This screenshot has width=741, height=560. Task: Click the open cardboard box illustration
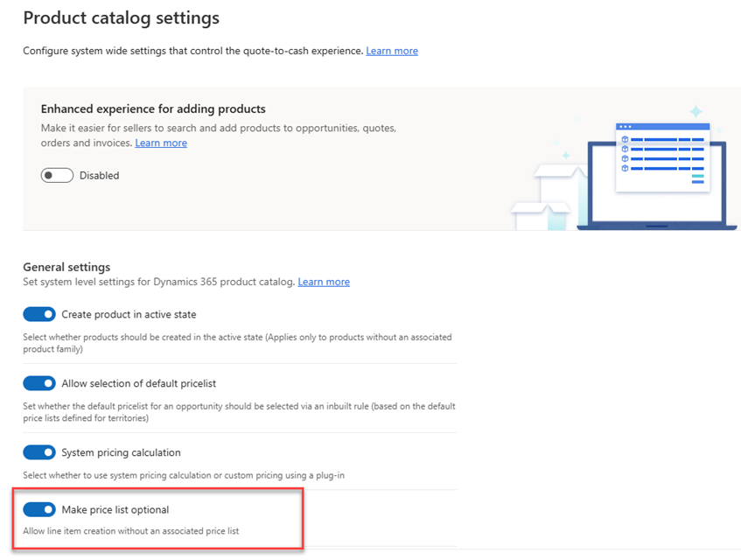click(551, 198)
